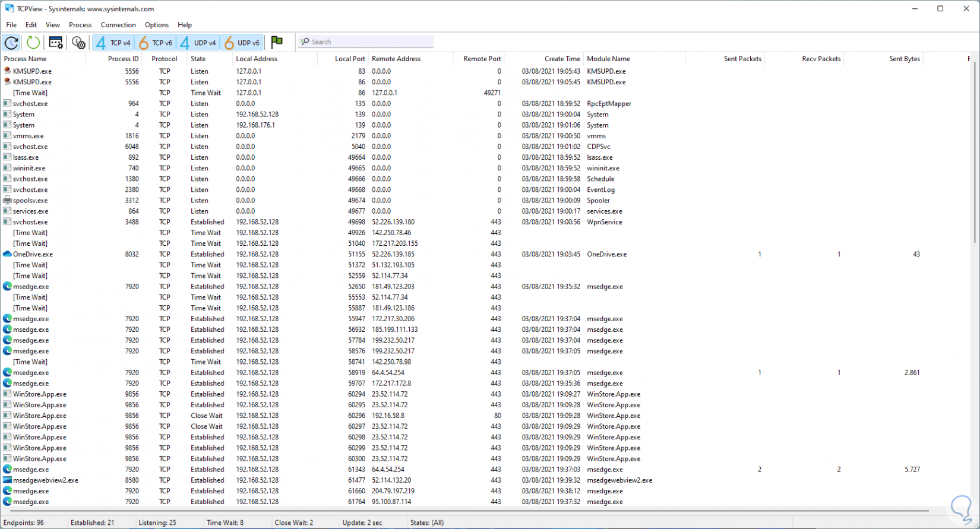
Task: Toggle the UDP v4 filter
Action: (198, 42)
